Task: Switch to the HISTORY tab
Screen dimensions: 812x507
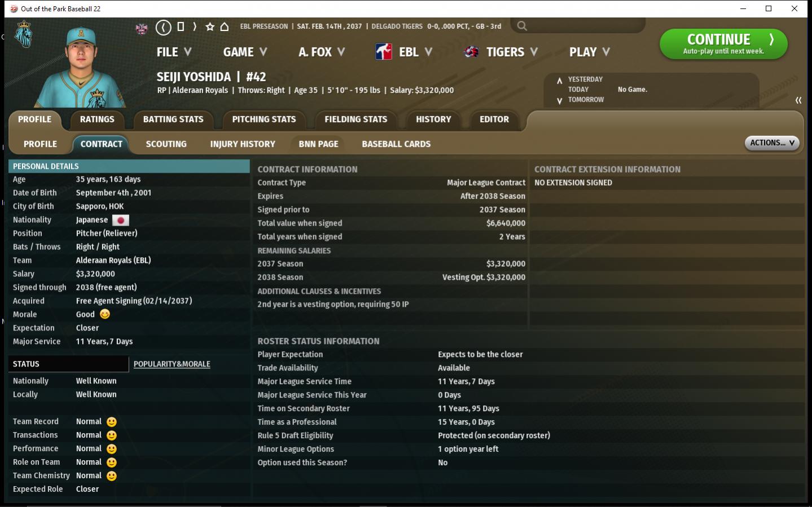Action: coord(433,120)
